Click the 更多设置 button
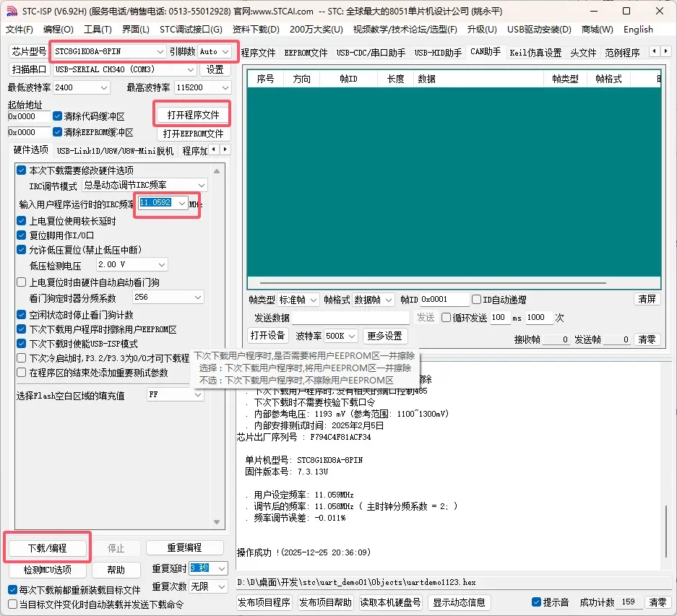 click(x=384, y=336)
